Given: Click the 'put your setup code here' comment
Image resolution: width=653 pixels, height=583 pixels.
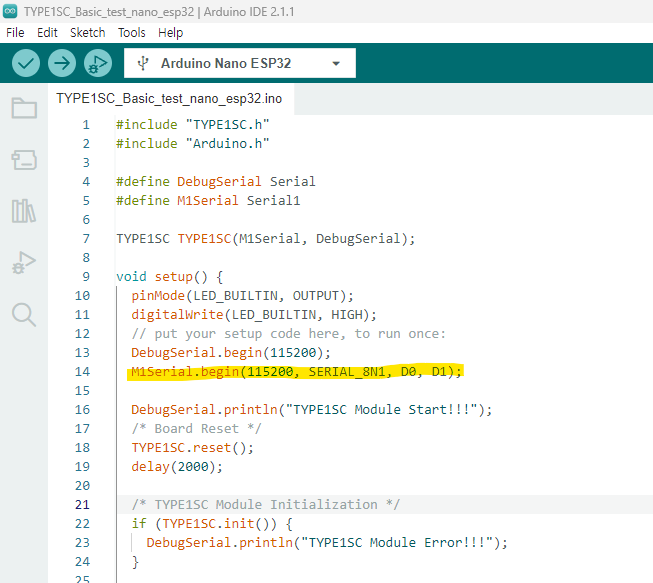Looking at the screenshot, I should [x=289, y=334].
